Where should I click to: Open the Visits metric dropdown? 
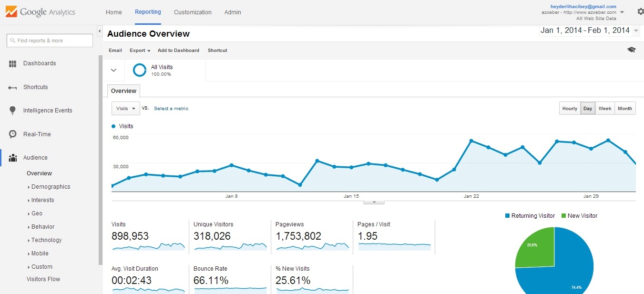tap(126, 109)
